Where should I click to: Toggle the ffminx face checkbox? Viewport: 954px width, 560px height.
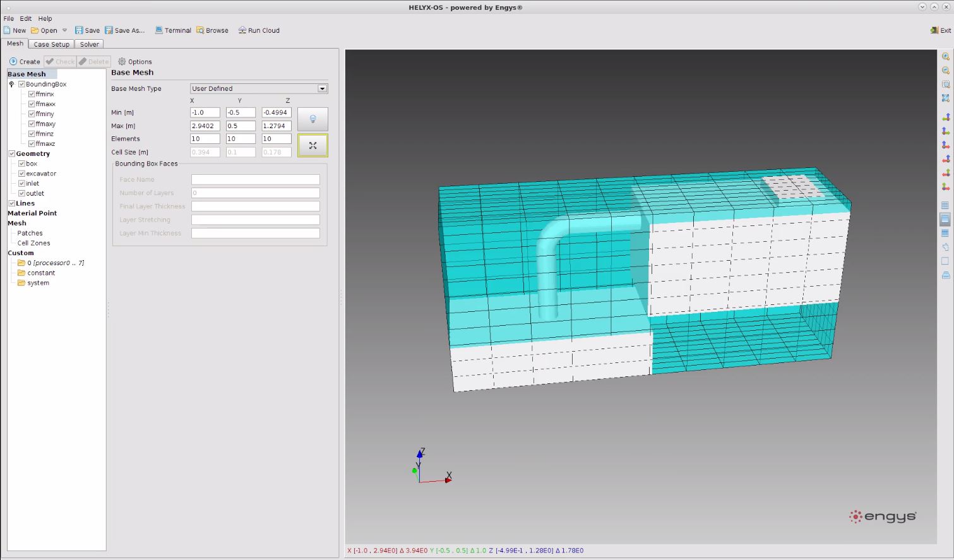coord(32,94)
